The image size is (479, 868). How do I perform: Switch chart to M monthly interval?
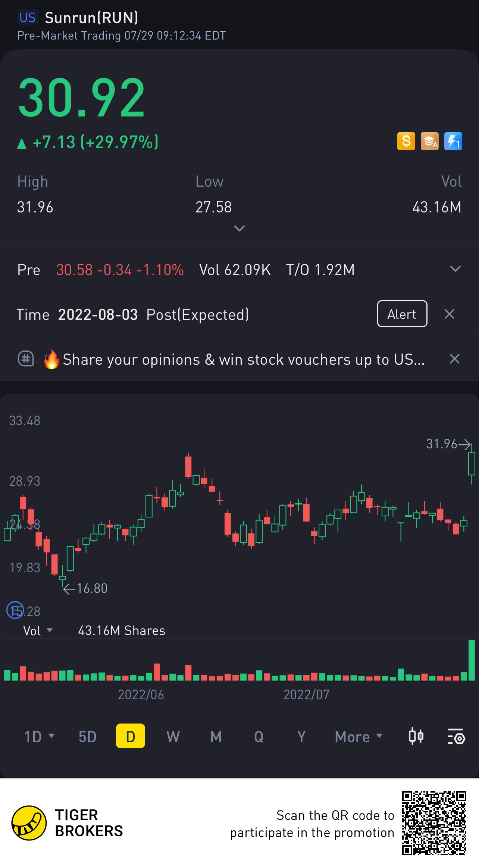[216, 737]
